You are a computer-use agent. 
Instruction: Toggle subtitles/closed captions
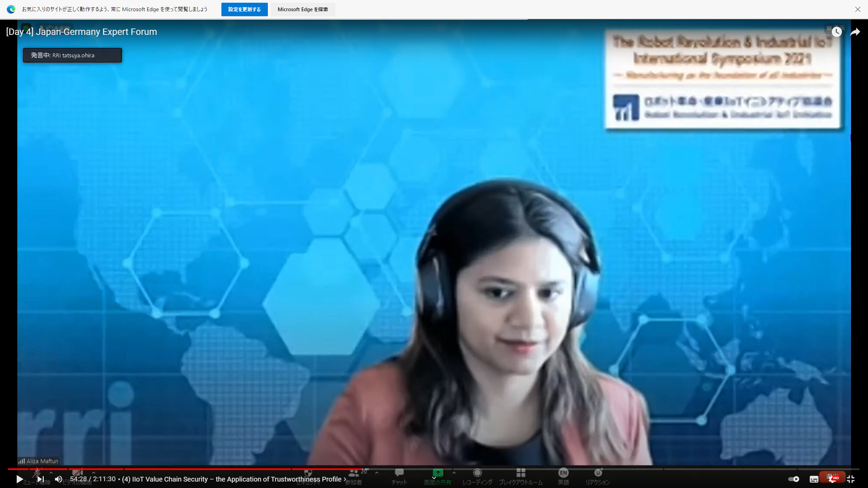814,479
